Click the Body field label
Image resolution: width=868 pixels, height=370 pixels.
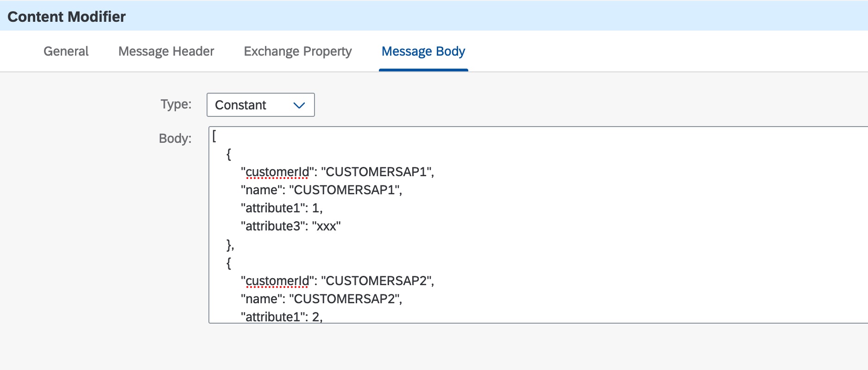pos(175,138)
